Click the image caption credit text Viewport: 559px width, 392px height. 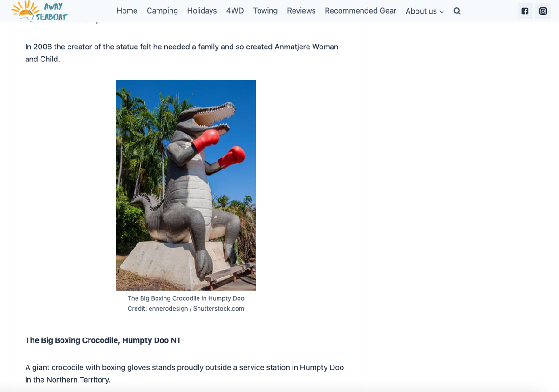[186, 308]
